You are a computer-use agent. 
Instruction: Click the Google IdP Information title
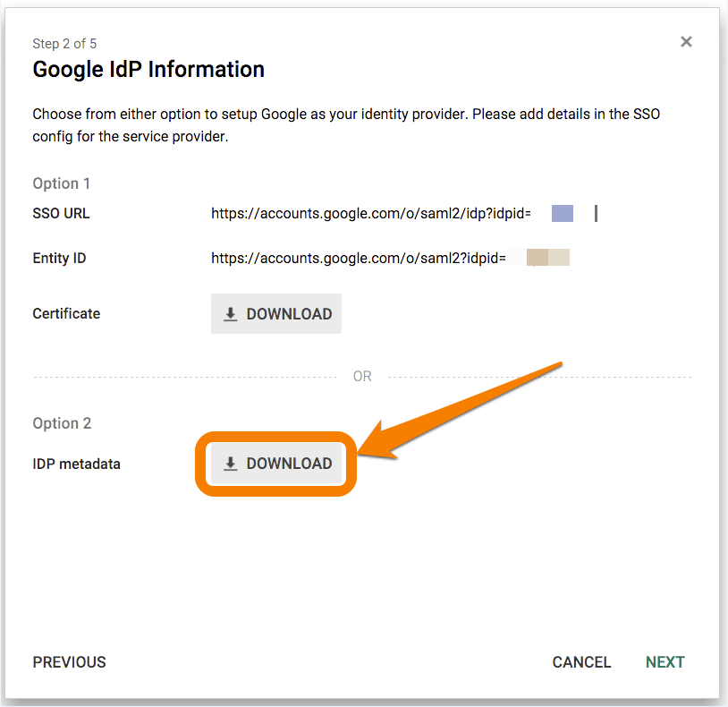point(148,69)
